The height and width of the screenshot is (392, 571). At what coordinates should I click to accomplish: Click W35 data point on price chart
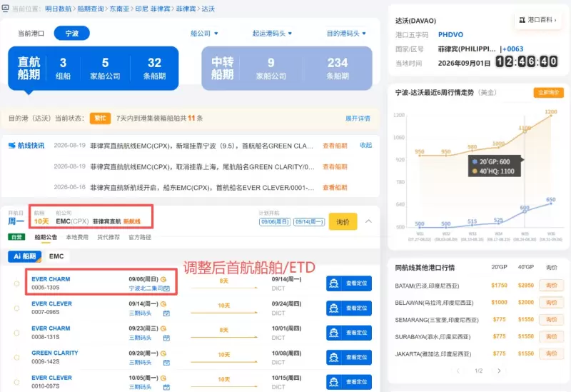click(x=525, y=131)
